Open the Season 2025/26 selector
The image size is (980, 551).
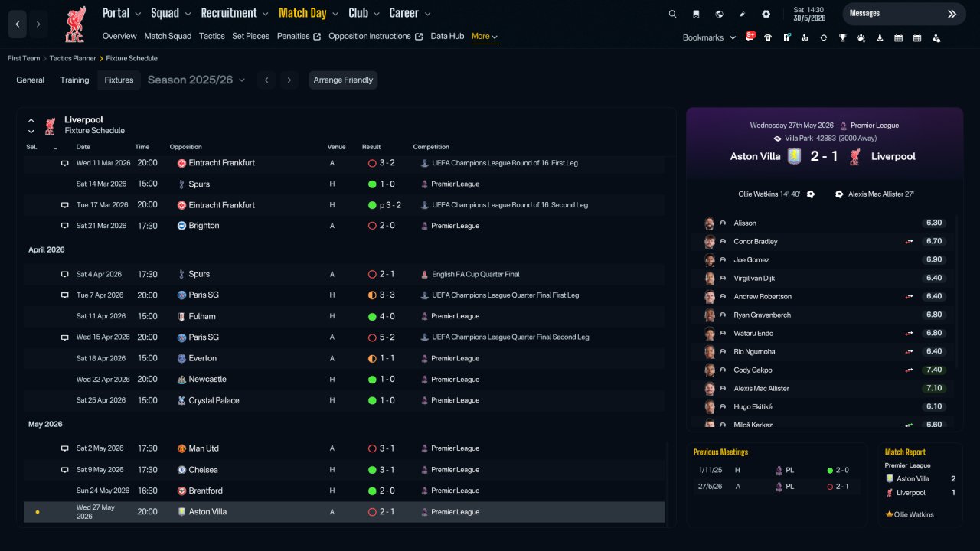coord(196,80)
